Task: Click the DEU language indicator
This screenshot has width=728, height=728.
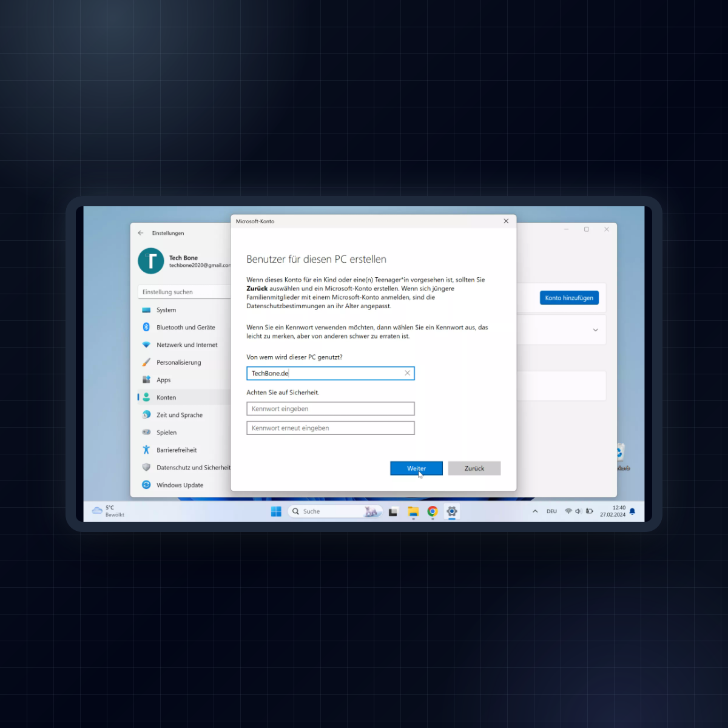Action: tap(551, 511)
